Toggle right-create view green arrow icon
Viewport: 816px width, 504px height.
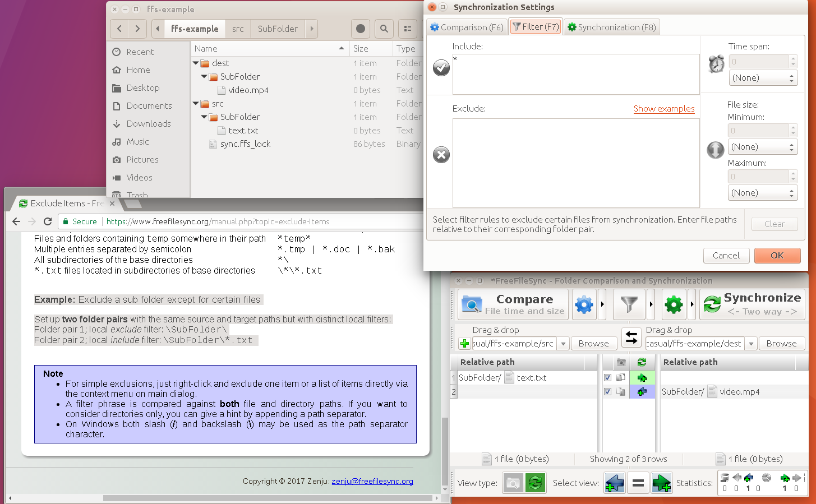point(662,483)
